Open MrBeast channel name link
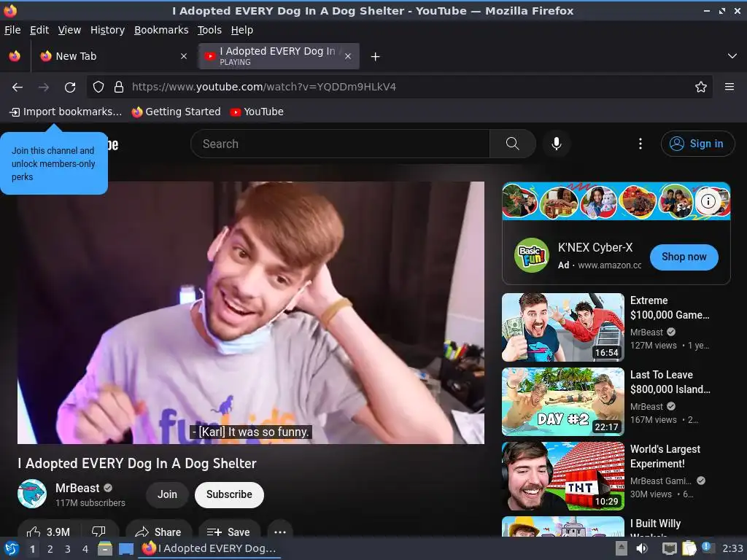The height and width of the screenshot is (560, 747). tap(77, 488)
